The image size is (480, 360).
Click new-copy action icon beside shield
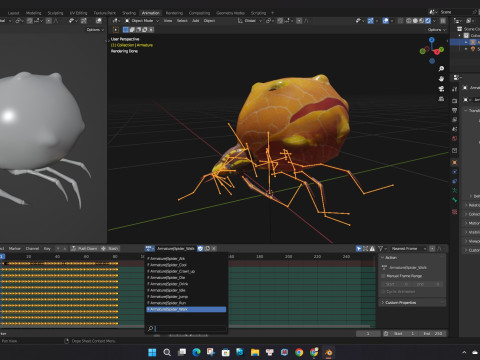(x=207, y=248)
